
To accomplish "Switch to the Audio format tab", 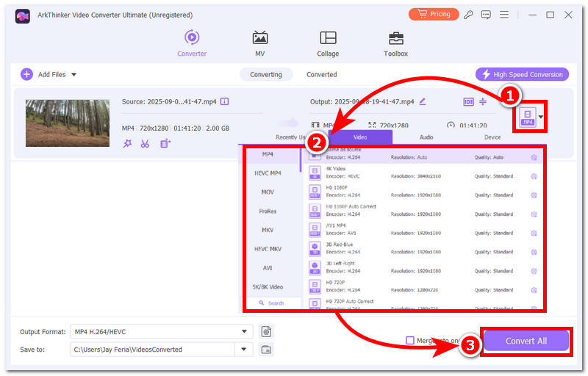I will click(x=426, y=137).
